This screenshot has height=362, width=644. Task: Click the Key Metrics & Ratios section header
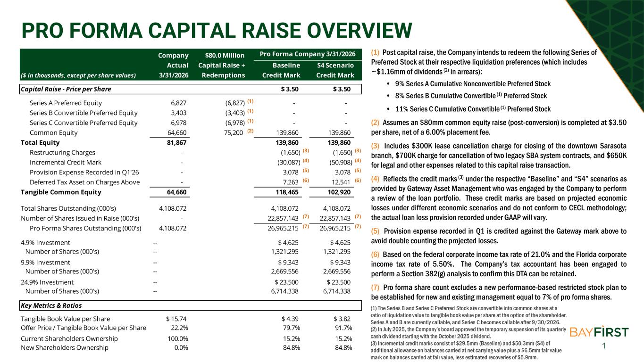point(51,305)
